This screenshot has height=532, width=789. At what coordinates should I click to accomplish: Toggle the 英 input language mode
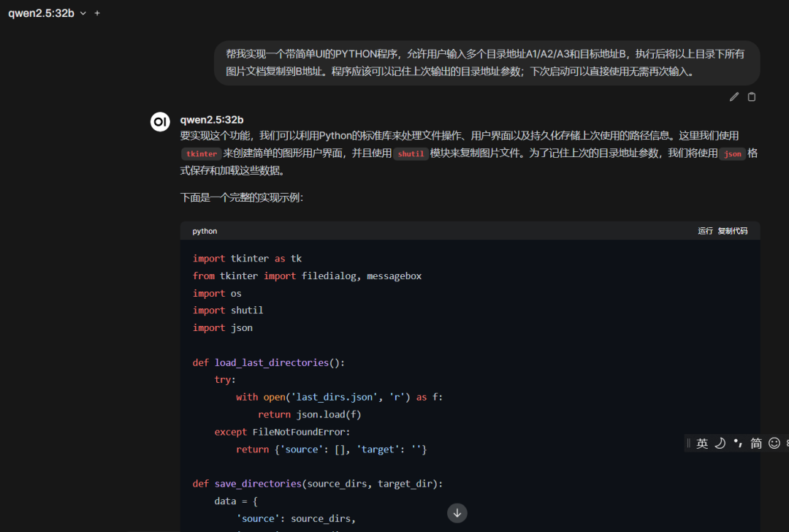coord(702,443)
